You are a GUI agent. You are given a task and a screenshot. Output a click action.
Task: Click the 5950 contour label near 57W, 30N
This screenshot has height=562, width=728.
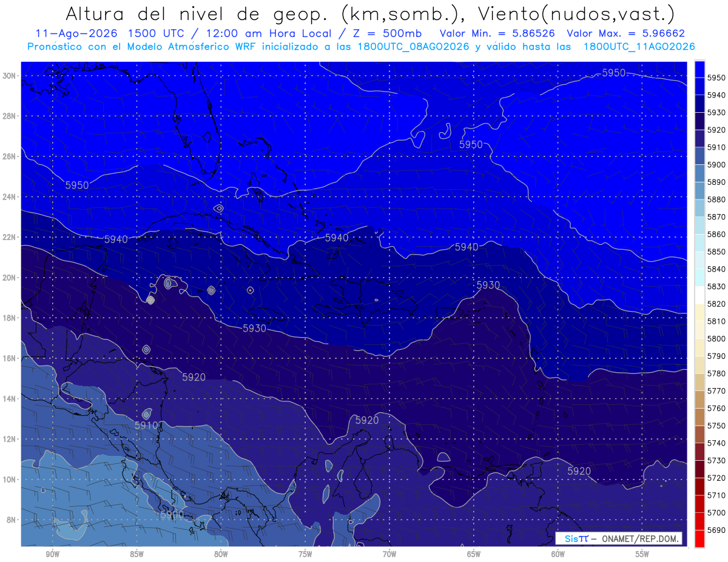614,73
